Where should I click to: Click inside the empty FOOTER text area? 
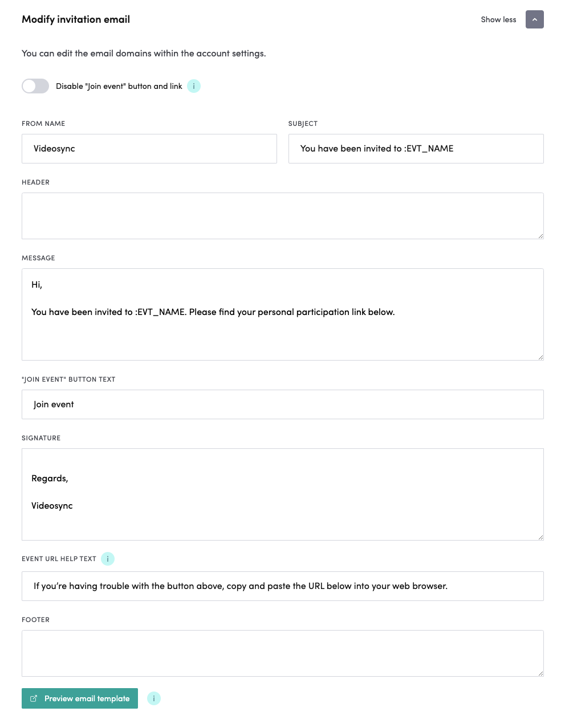[x=283, y=653]
